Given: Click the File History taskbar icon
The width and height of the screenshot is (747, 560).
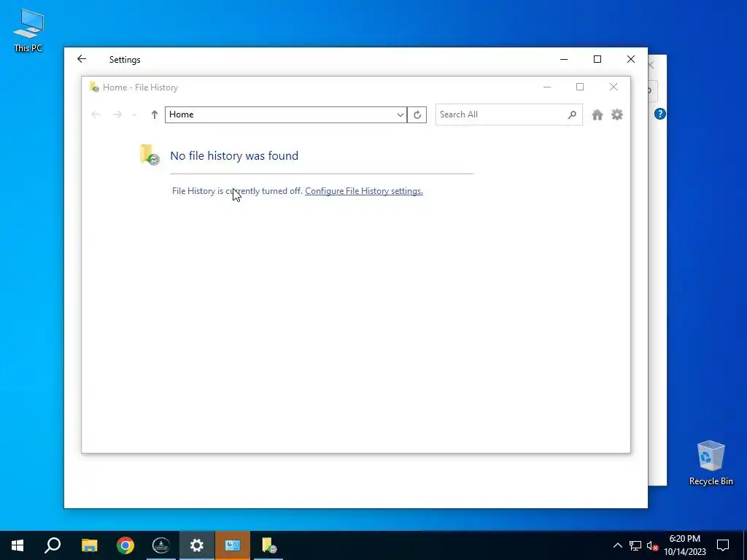Looking at the screenshot, I should pyautogui.click(x=268, y=545).
